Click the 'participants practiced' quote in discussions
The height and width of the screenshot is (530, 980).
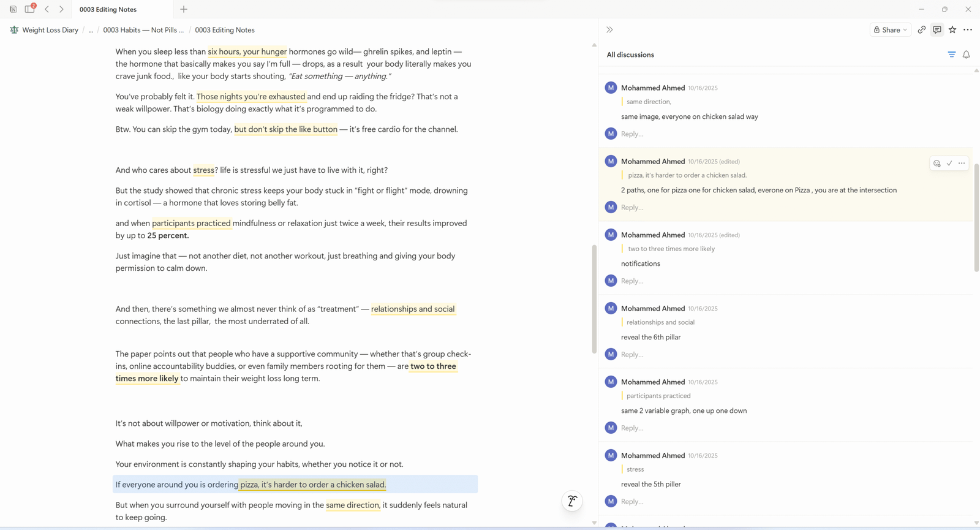(658, 396)
